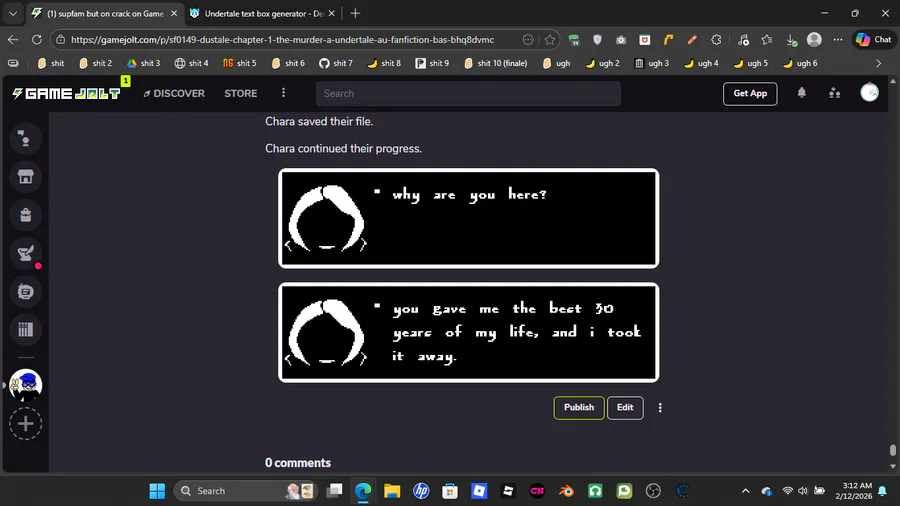The width and height of the screenshot is (900, 506).
Task: Open the STORE nav item
Action: tap(240, 94)
